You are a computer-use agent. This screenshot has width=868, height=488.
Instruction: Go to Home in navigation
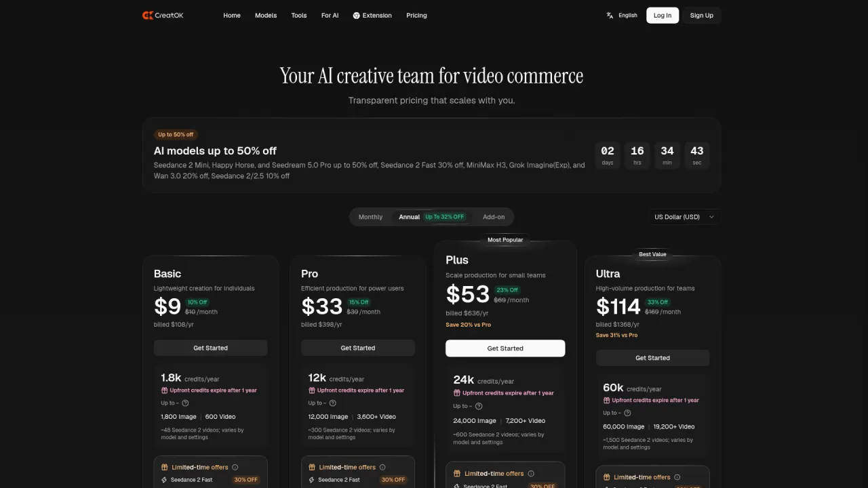(232, 15)
